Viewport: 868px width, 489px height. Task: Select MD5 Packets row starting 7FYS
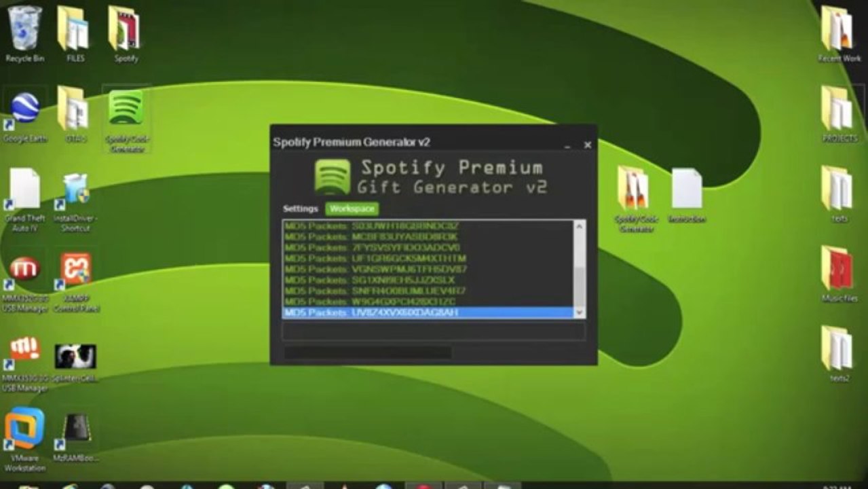[x=428, y=247]
